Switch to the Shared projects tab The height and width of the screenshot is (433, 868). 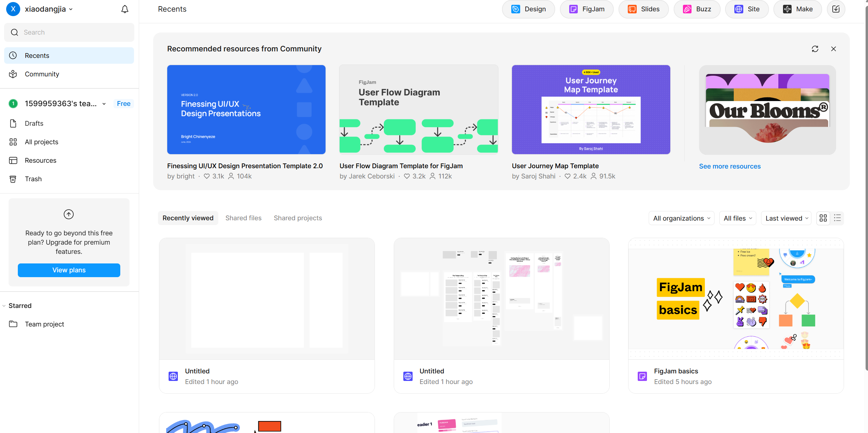(x=297, y=218)
